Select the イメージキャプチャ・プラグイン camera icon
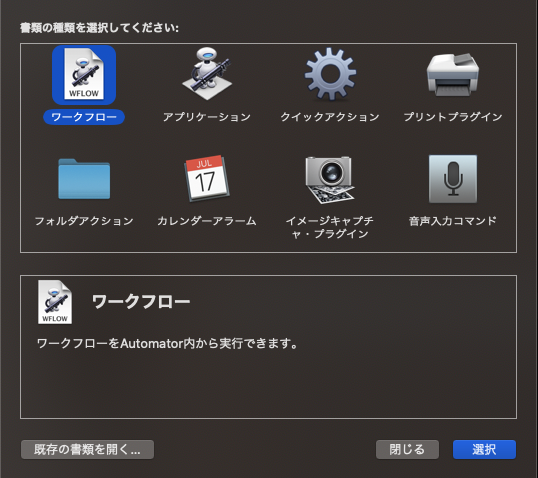Screen dimensions: 538x478 330,179
